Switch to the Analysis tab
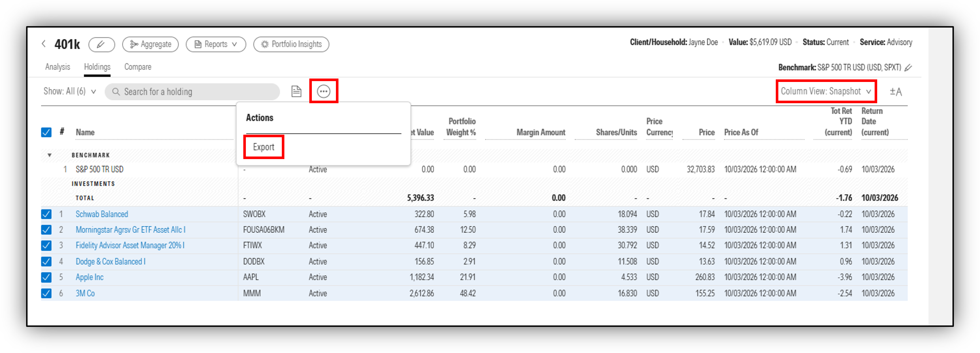Image resolution: width=980 pixels, height=353 pixels. click(57, 67)
